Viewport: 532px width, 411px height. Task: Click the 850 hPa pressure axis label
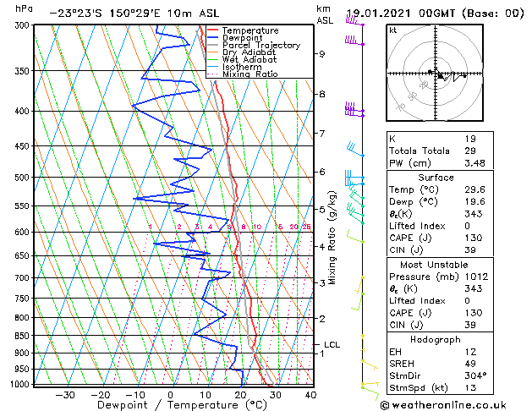tap(24, 336)
